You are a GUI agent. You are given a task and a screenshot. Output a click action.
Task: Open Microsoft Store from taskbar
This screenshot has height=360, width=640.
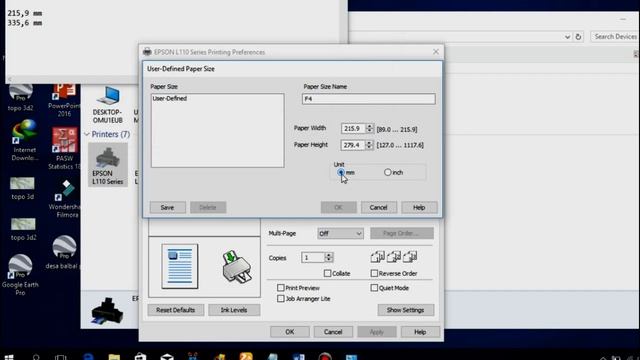coord(140,357)
